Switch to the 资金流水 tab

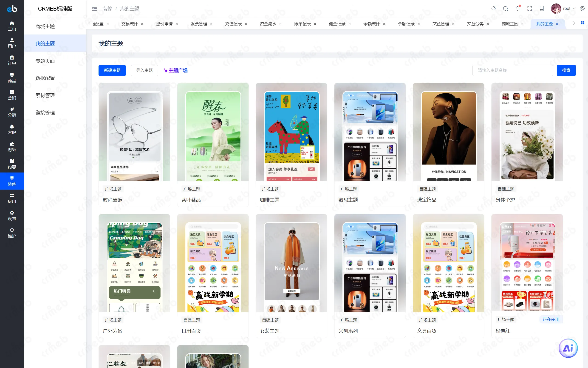point(268,24)
